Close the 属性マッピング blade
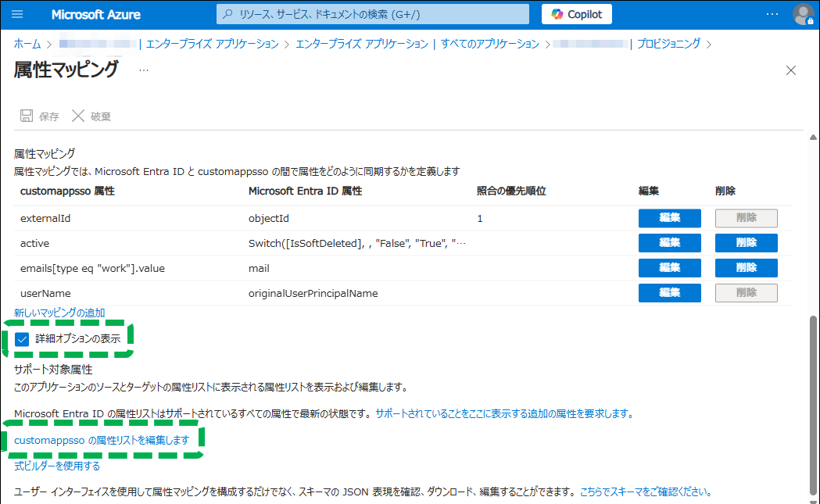Screen dimensions: 820x504 tap(791, 70)
